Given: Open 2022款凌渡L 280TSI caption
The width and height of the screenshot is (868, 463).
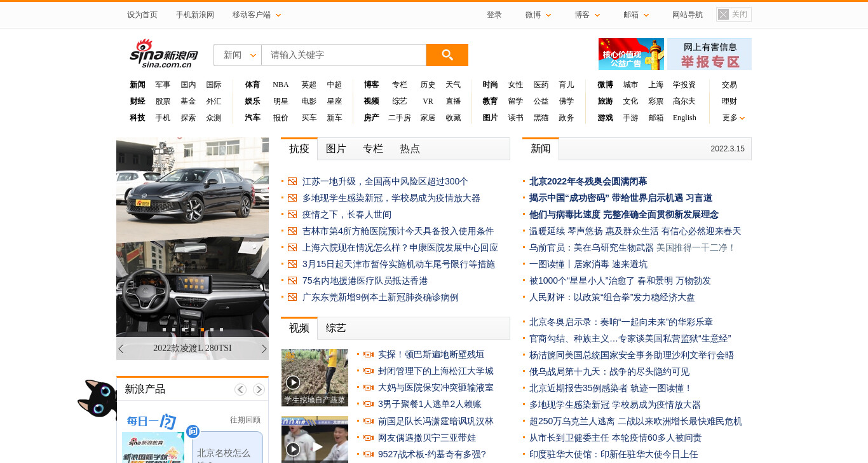Looking at the screenshot, I should [x=193, y=349].
